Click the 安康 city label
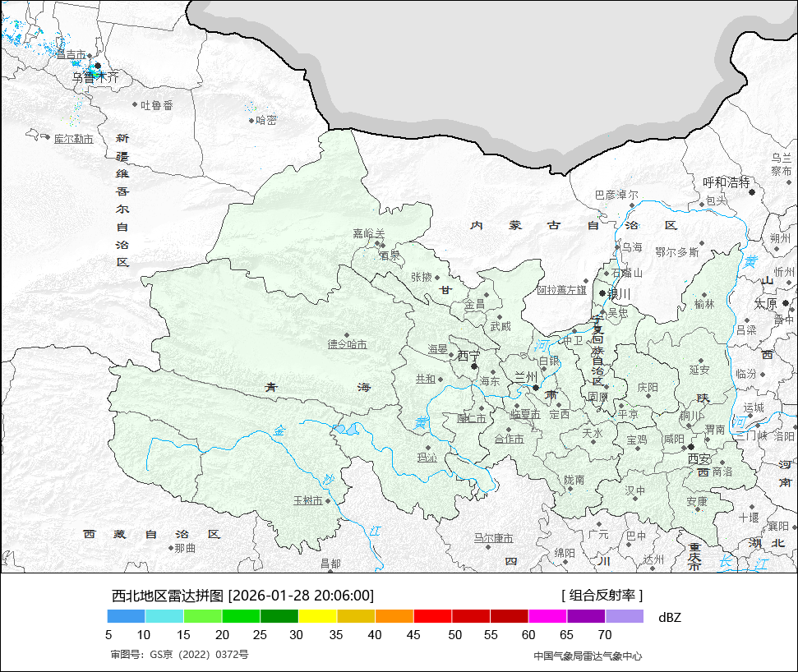 coord(697,502)
